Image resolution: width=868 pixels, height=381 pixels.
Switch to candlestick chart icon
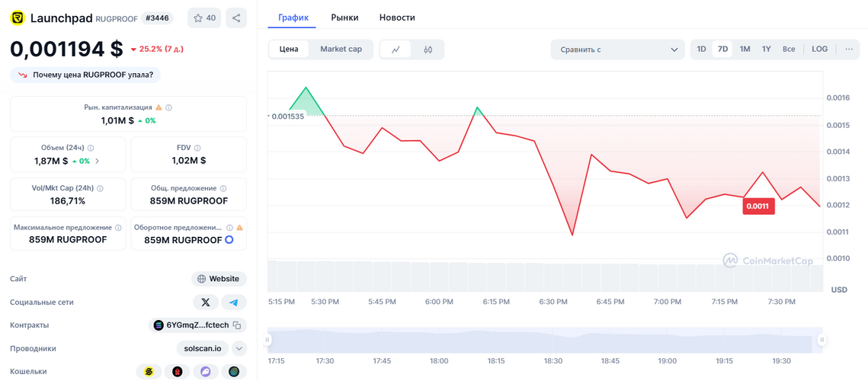pyautogui.click(x=428, y=50)
